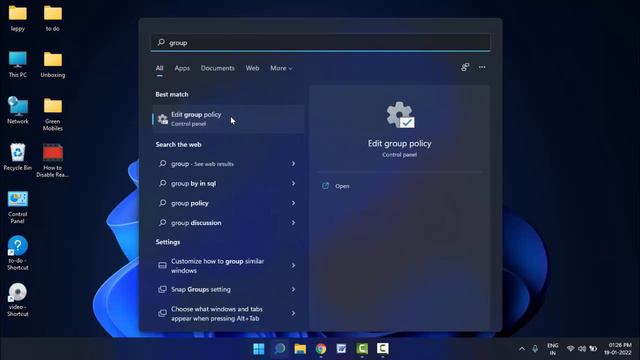Select 'group - See web results' suggestion
640x360 pixels.
click(x=202, y=164)
